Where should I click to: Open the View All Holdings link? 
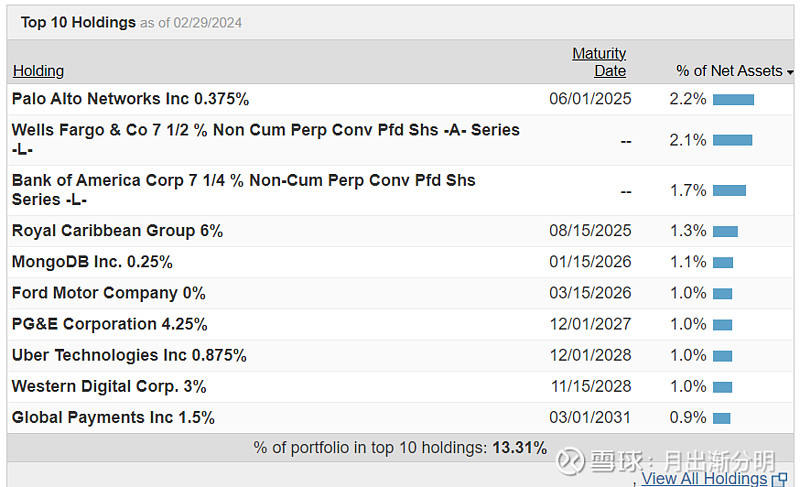[704, 478]
